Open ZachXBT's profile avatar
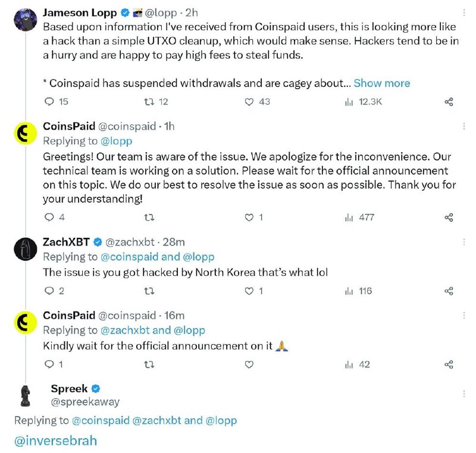 26,249
